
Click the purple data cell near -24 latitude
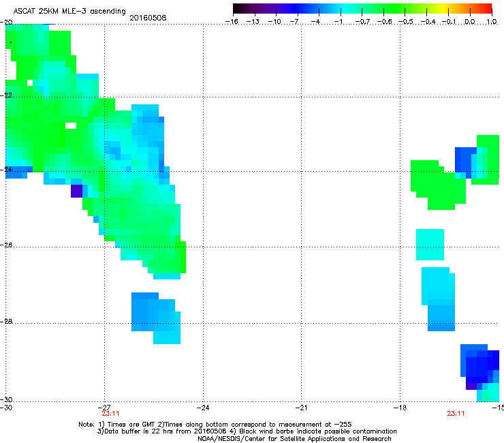(76, 191)
